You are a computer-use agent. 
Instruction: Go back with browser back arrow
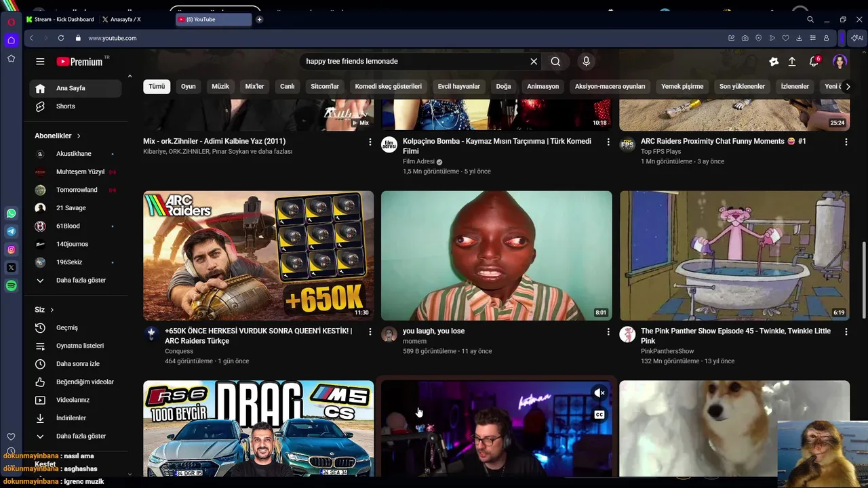pyautogui.click(x=31, y=38)
